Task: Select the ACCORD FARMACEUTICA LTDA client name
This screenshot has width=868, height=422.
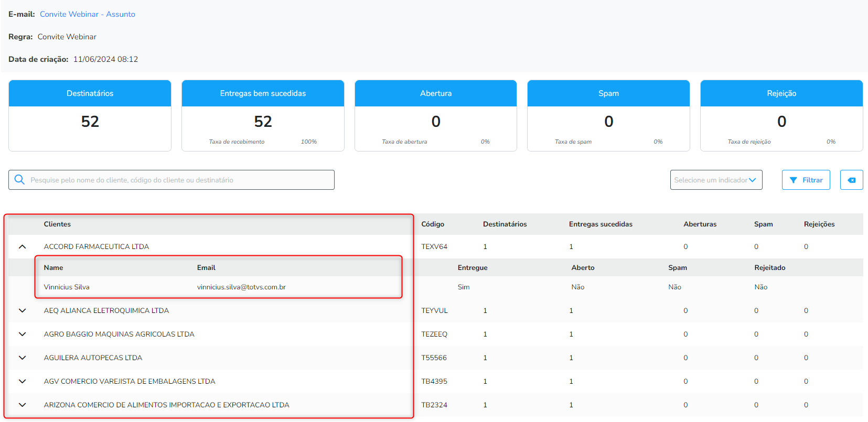Action: [x=97, y=246]
